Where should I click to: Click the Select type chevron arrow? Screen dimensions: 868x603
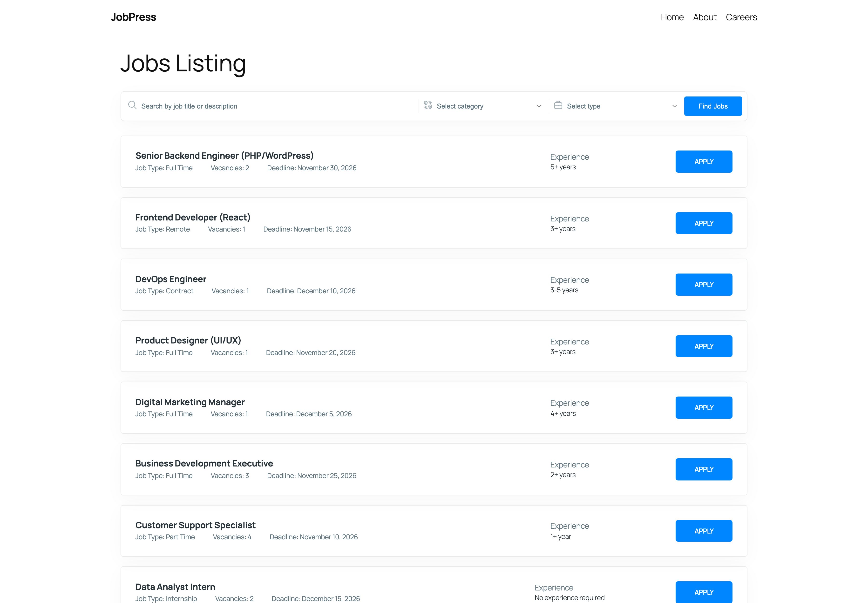click(674, 106)
